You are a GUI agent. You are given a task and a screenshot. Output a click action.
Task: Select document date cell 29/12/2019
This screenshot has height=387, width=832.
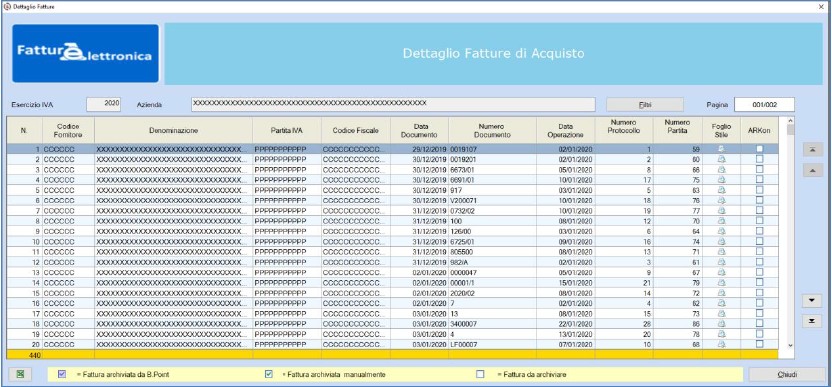click(419, 150)
